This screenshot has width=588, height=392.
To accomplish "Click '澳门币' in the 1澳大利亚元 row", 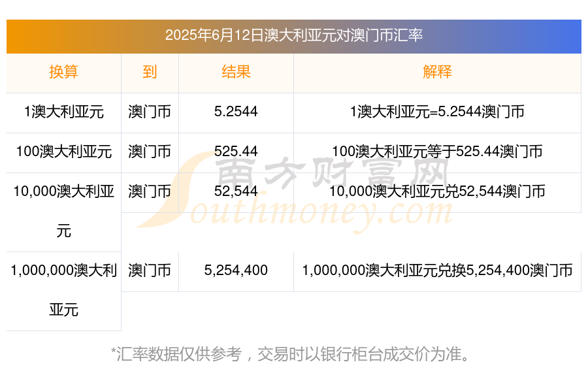I will [x=150, y=112].
